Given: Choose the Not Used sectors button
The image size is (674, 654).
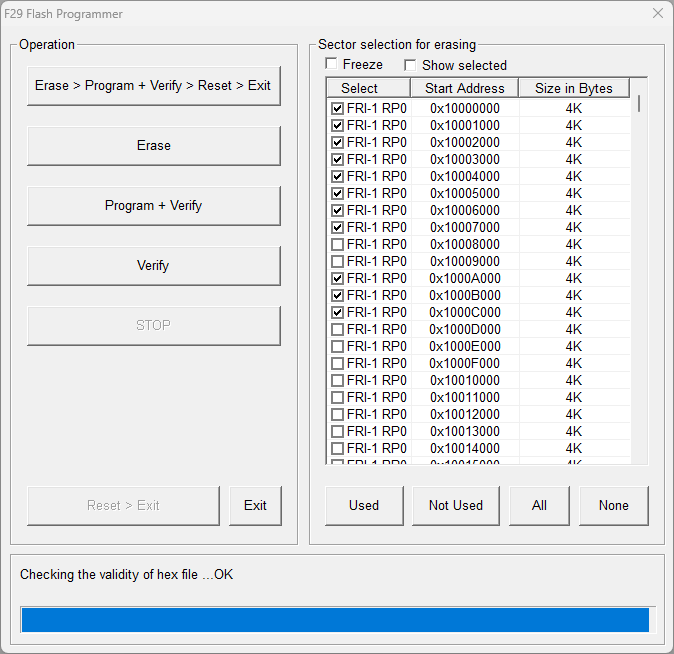Looking at the screenshot, I should tap(455, 506).
